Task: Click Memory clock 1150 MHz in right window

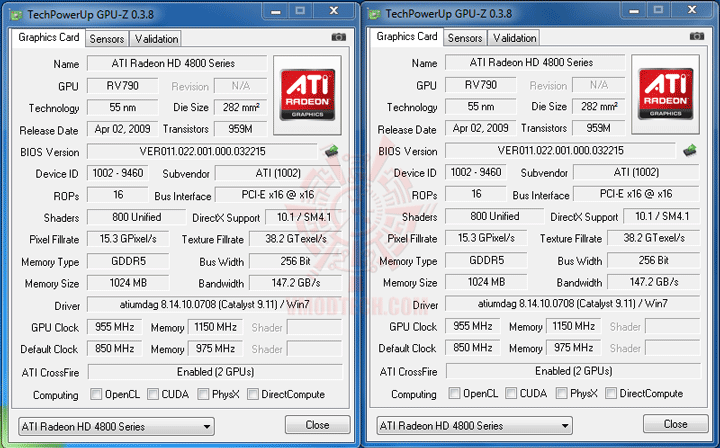Action: 574,326
